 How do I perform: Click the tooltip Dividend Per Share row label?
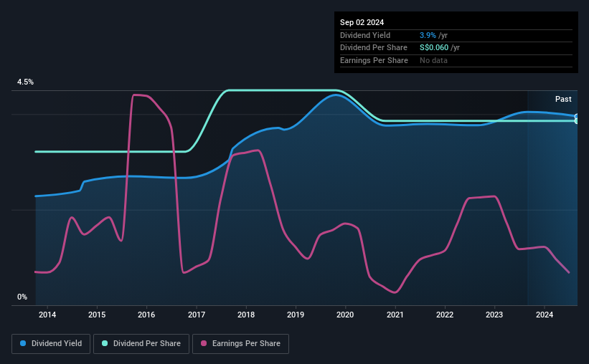pyautogui.click(x=373, y=48)
